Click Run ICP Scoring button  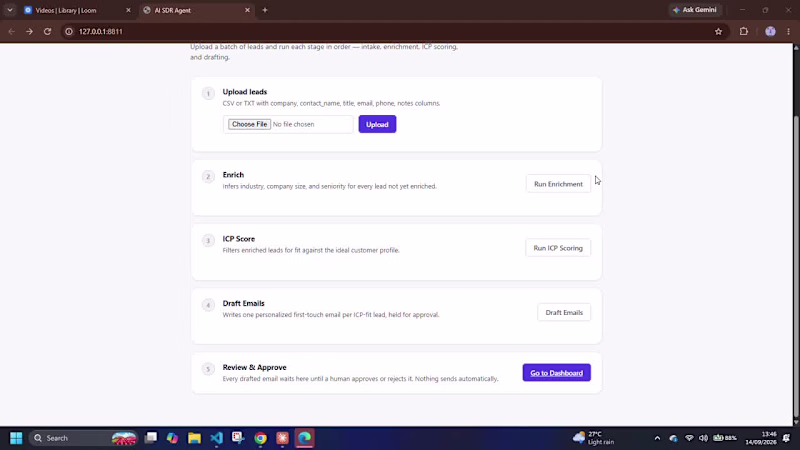(x=558, y=248)
